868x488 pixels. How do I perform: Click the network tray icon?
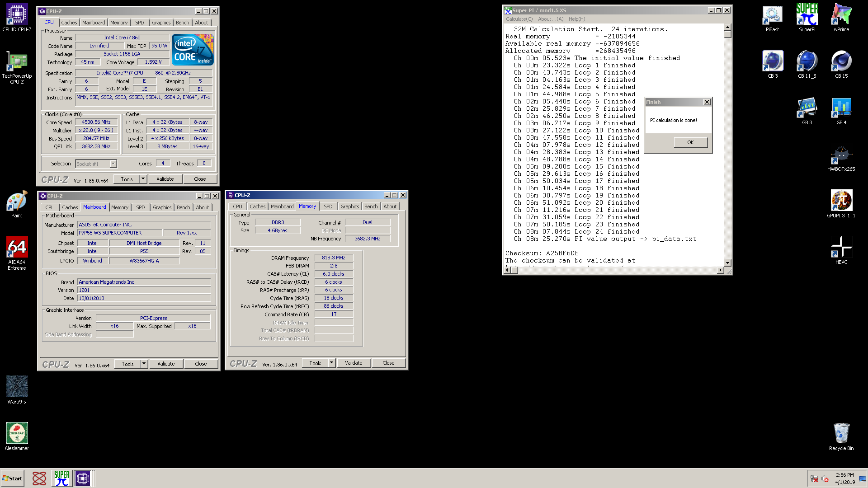click(814, 479)
